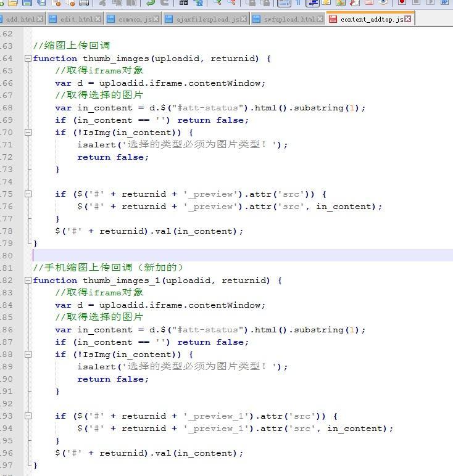The image size is (453, 476).
Task: Click the blue disk icon on common.js tab
Action: [111, 19]
